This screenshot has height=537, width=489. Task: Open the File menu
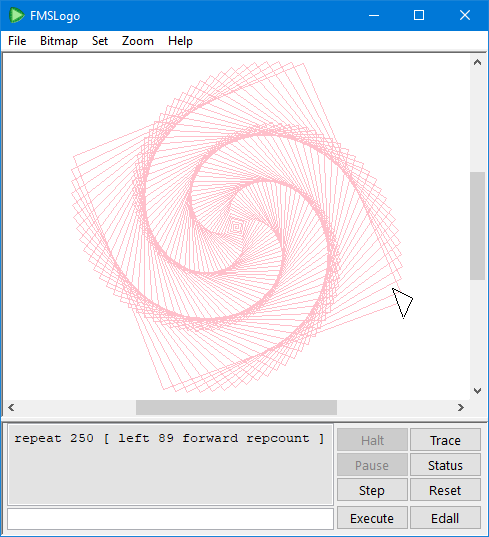tap(17, 41)
